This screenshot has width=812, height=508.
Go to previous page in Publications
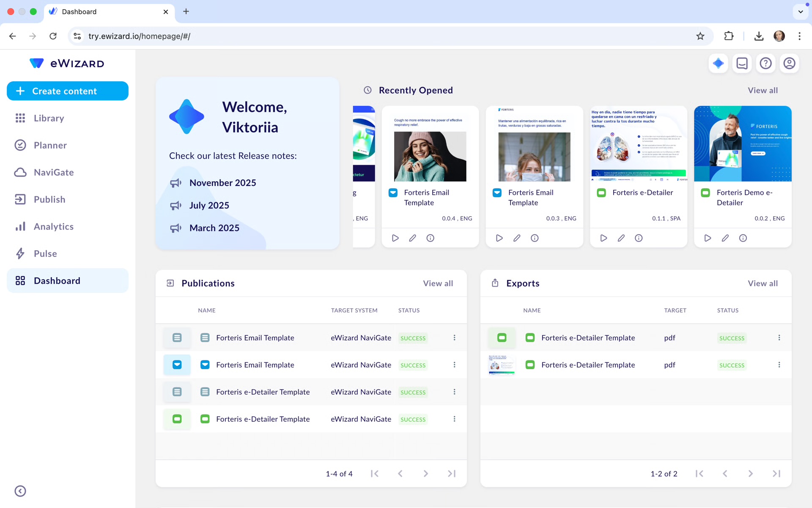click(x=400, y=474)
